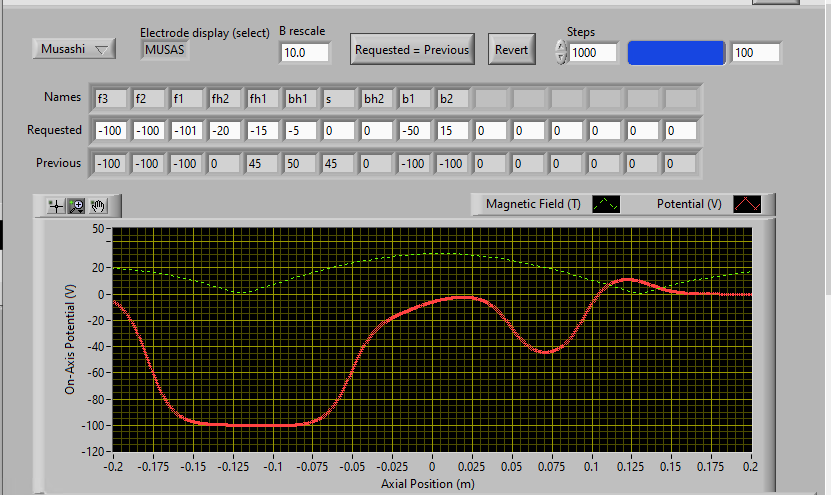Screen dimensions: 831x495
Task: Click Requested value -5 for bh1
Action: coord(302,130)
